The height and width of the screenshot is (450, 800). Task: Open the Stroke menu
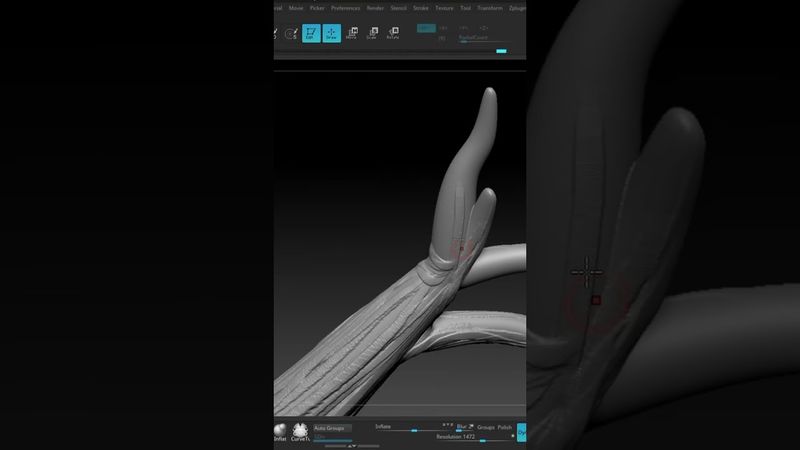420,8
